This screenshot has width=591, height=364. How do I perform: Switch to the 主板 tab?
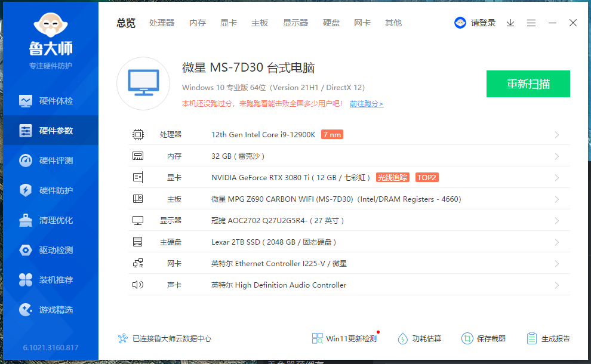[260, 23]
